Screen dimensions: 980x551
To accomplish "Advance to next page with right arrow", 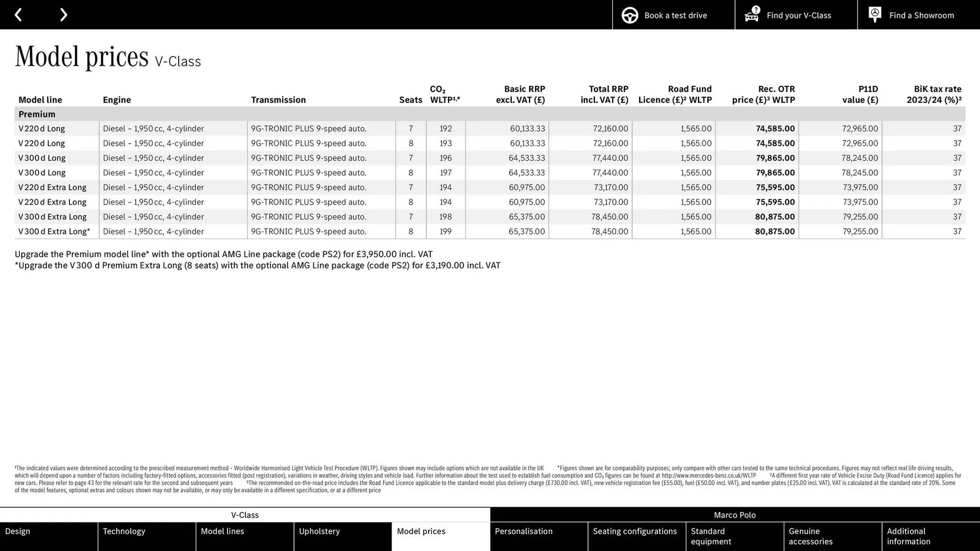I will pyautogui.click(x=63, y=14).
